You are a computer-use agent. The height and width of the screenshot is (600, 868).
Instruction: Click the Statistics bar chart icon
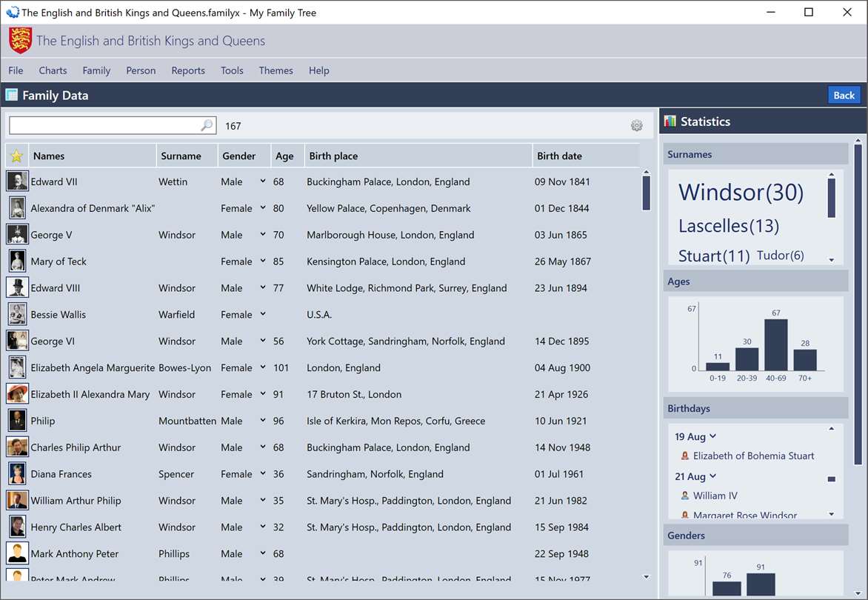670,121
